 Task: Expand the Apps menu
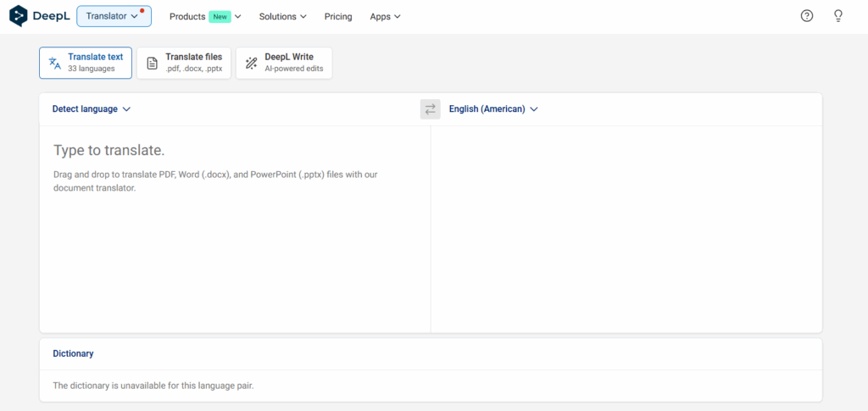coord(385,16)
